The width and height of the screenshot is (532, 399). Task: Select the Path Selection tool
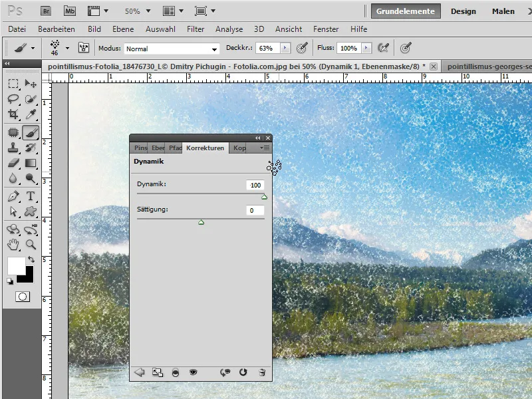coord(13,211)
